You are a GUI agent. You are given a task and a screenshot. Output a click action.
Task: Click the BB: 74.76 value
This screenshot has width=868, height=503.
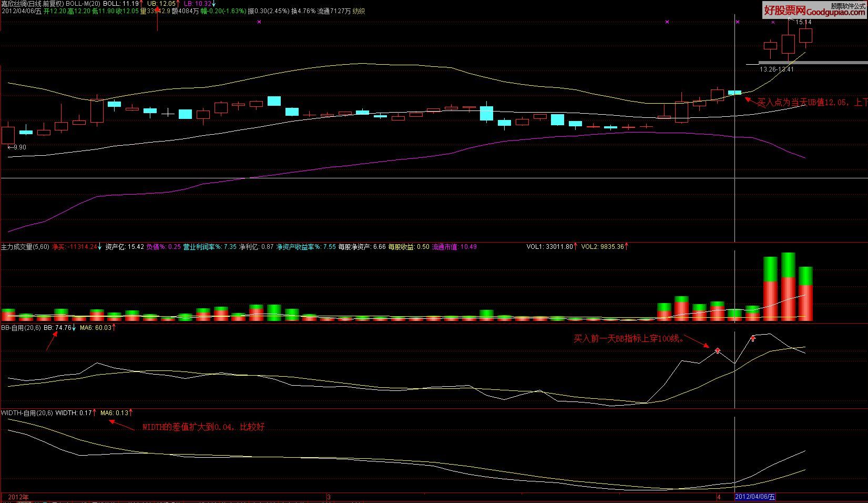[x=57, y=328]
